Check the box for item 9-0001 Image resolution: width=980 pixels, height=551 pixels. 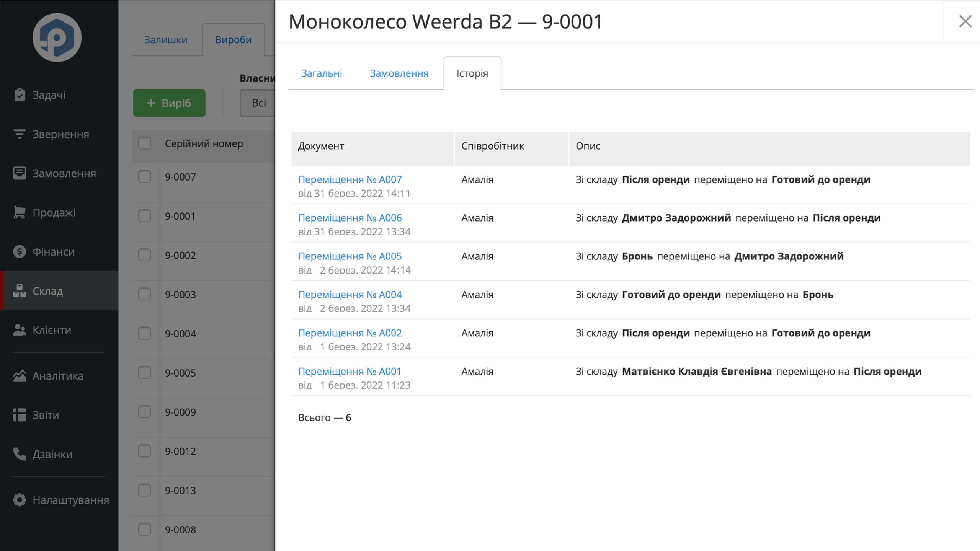pos(144,216)
